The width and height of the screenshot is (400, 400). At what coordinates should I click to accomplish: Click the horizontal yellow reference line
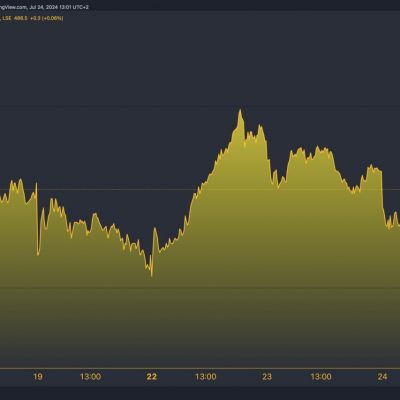(200, 190)
